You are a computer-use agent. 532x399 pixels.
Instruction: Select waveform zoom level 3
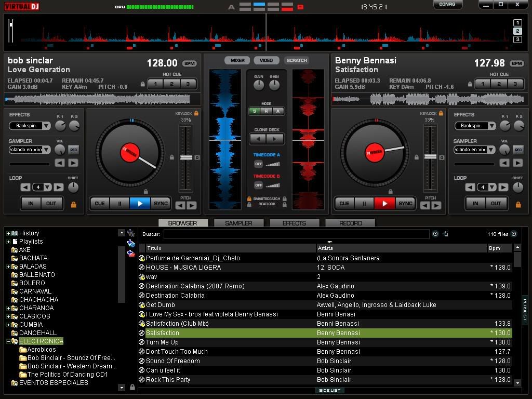click(x=517, y=39)
